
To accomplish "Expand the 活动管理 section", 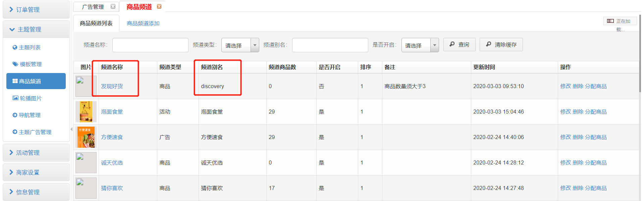I will coord(36,153).
